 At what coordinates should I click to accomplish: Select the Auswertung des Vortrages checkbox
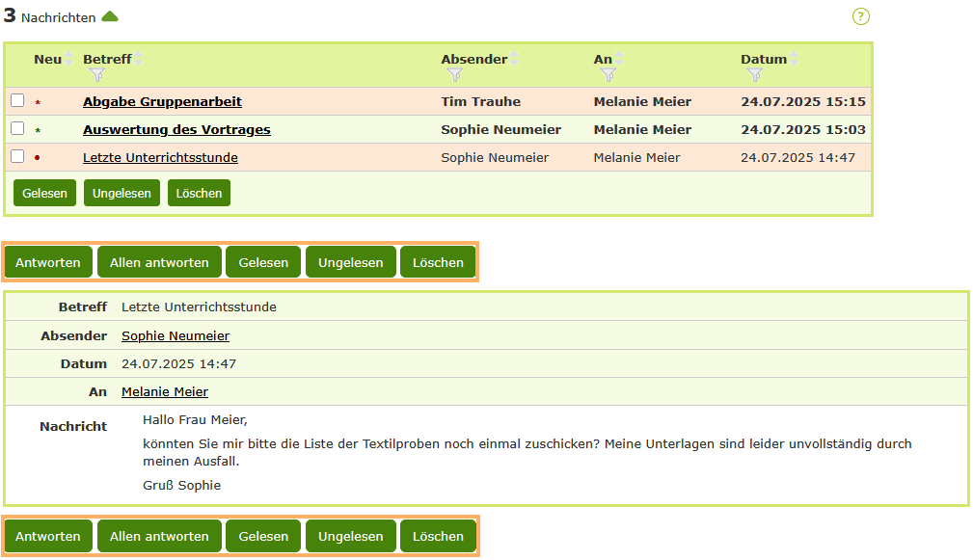[17, 129]
